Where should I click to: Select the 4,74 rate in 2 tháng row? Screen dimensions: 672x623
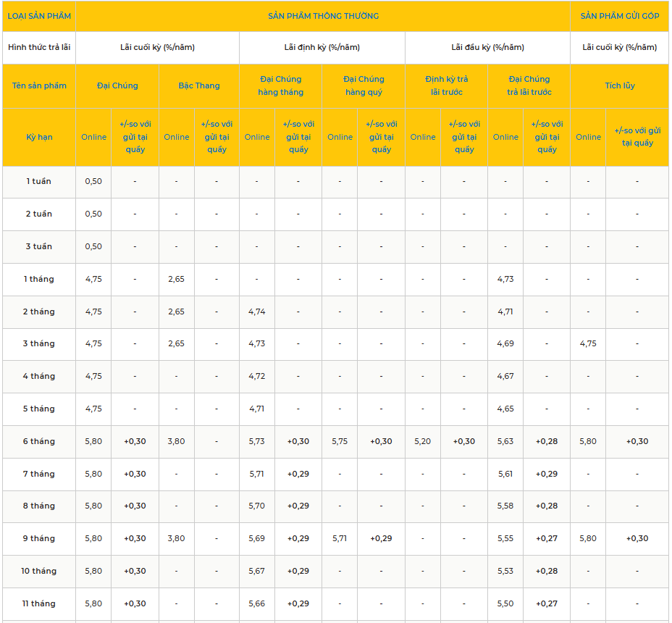[x=257, y=311]
